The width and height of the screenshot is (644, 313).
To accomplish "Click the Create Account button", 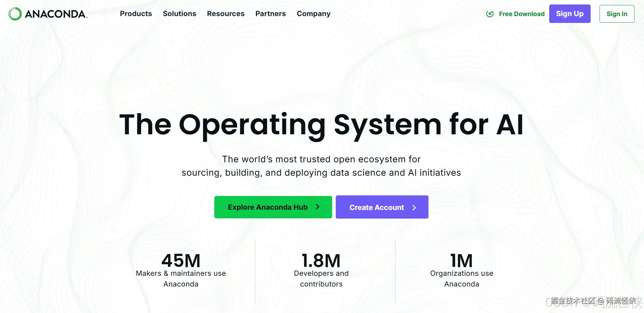I will [382, 207].
